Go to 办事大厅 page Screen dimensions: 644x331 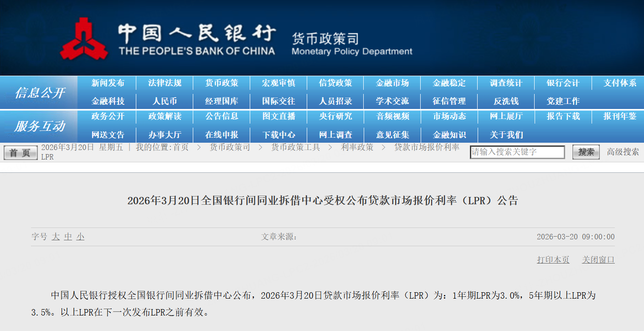click(x=165, y=135)
